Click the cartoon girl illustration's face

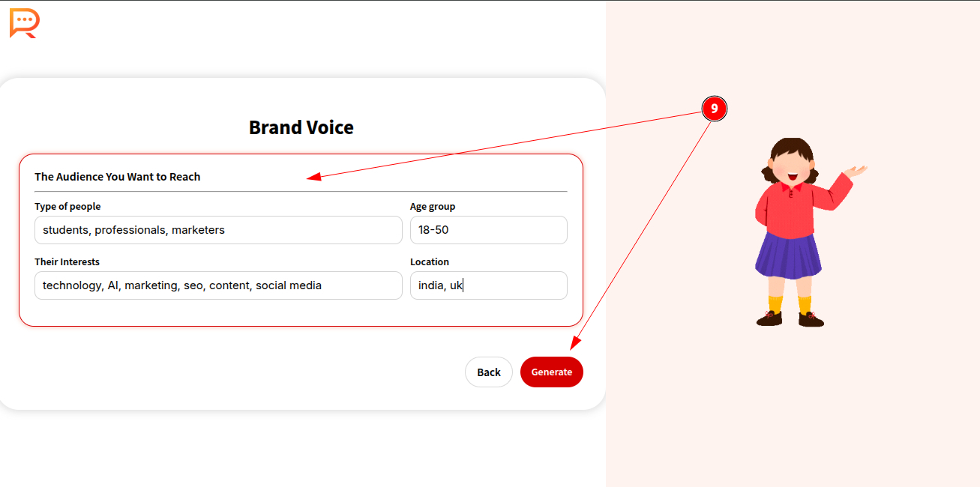pos(793,166)
